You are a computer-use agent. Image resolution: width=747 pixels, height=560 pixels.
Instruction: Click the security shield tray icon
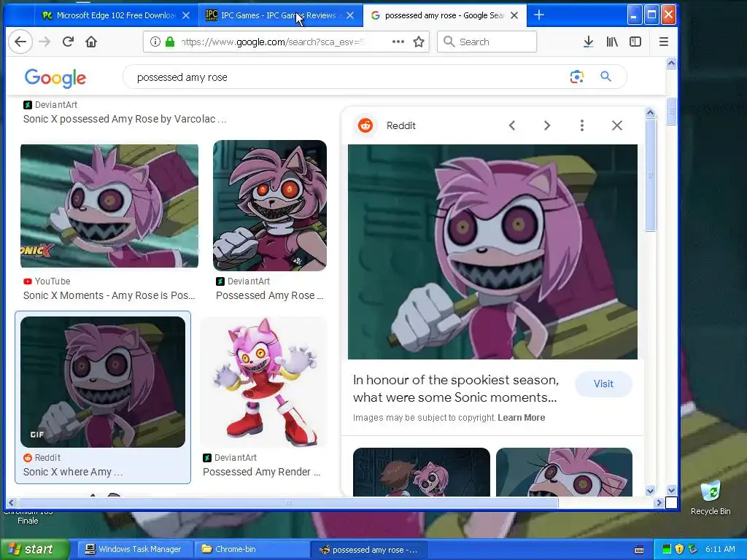[x=679, y=549]
